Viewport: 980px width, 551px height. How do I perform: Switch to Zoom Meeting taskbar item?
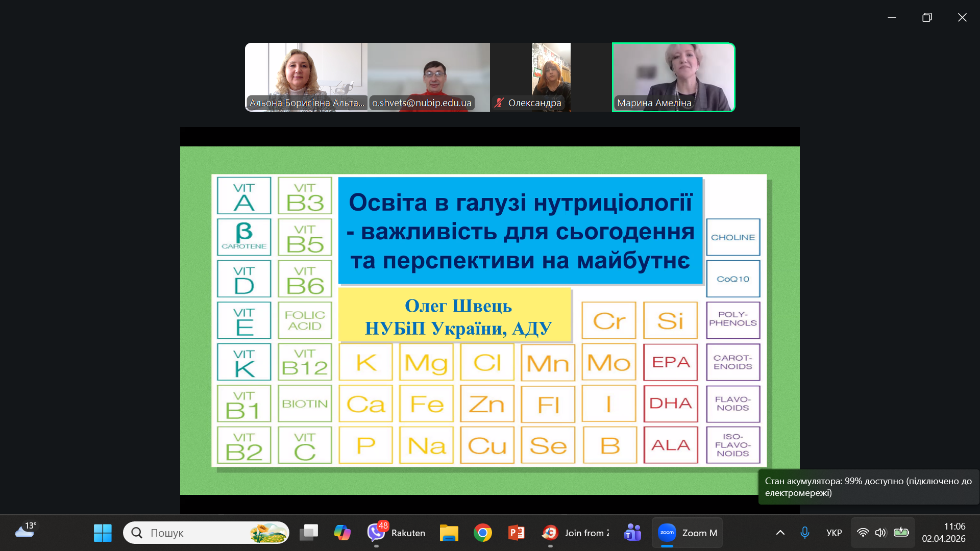(687, 533)
